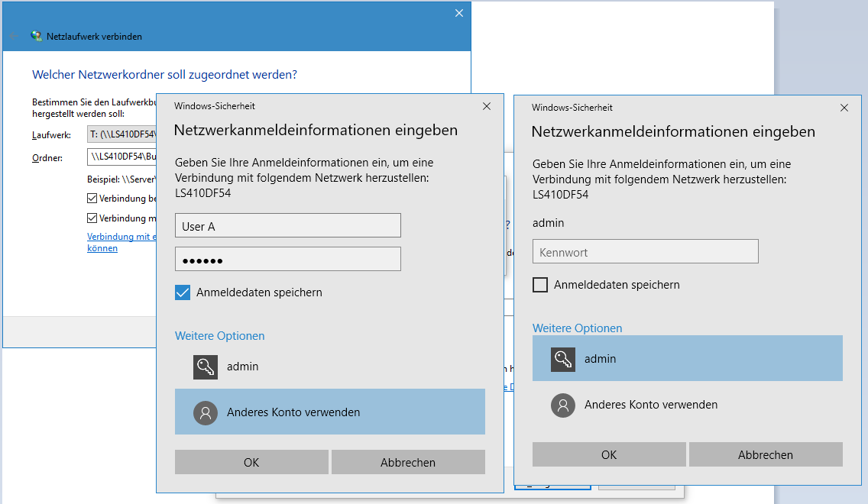This screenshot has width=868, height=504.
Task: Click the person icon next to Anderes Konto verwenden in right dialog
Action: click(563, 405)
